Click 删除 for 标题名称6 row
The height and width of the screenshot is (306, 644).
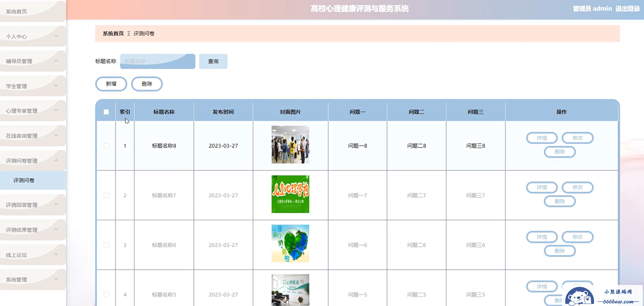tap(560, 251)
